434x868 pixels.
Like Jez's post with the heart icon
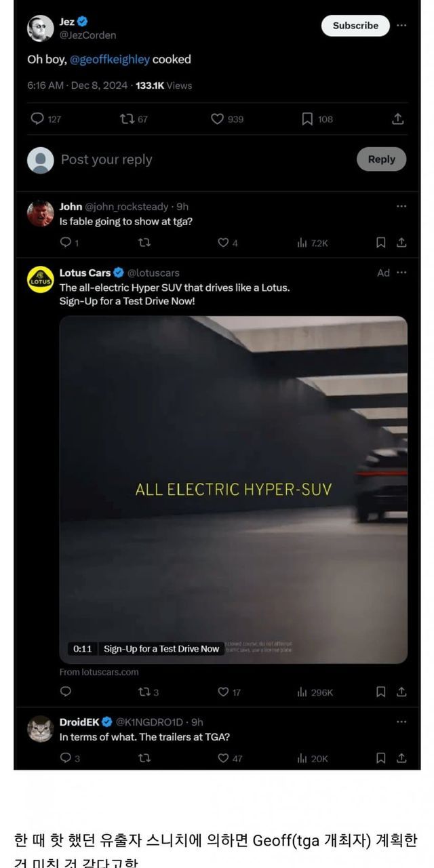217,119
